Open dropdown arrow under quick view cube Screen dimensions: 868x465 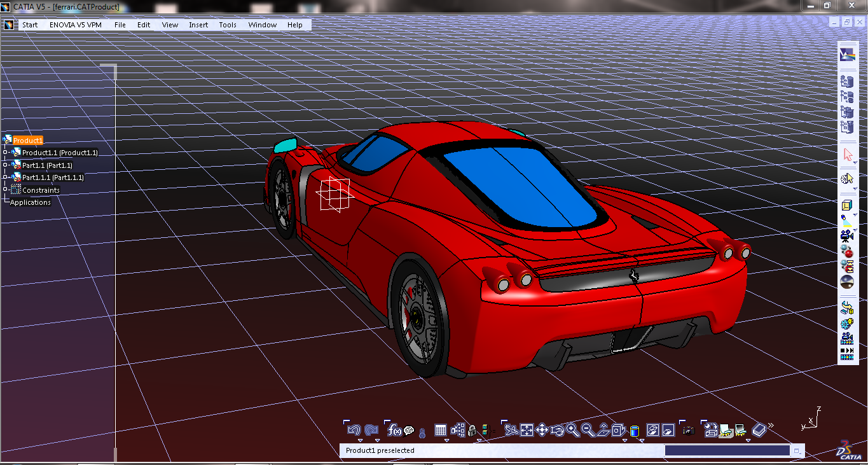point(625,440)
